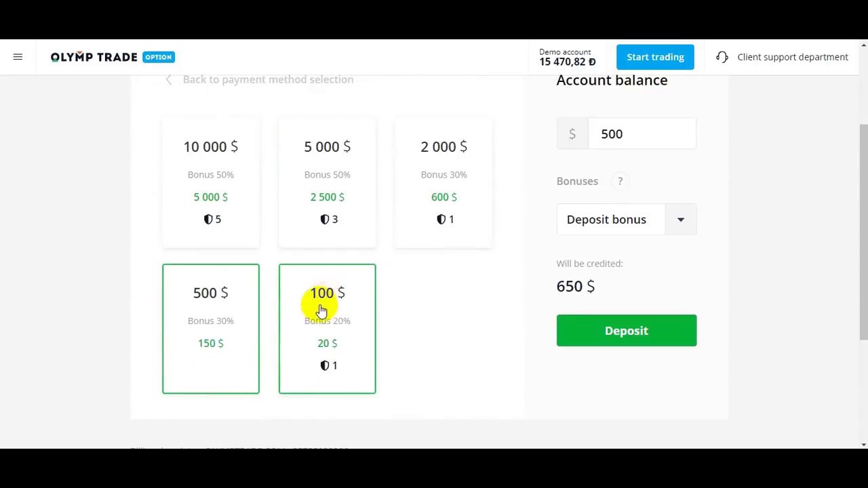Click the Deposit bonus dropdown arrow

(x=681, y=220)
